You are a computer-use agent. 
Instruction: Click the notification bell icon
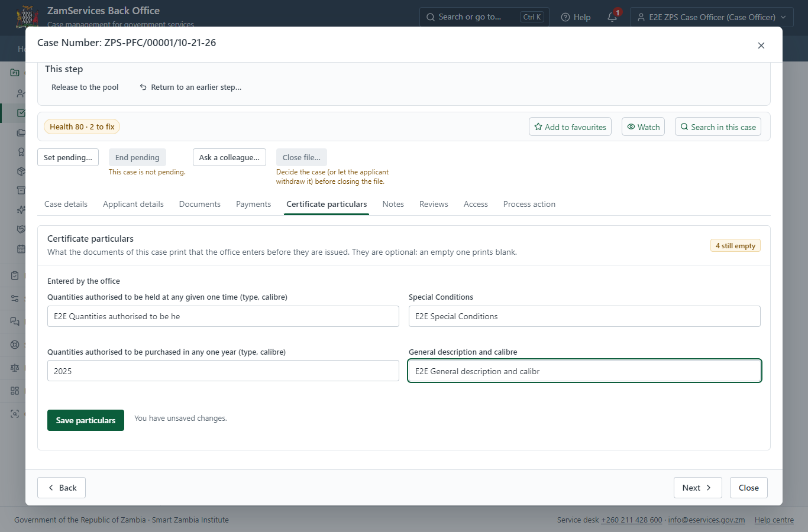tap(612, 17)
